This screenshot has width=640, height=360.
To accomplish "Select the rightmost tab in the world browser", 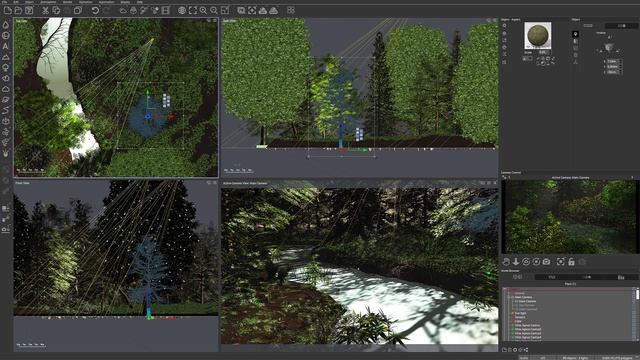I will point(621,277).
